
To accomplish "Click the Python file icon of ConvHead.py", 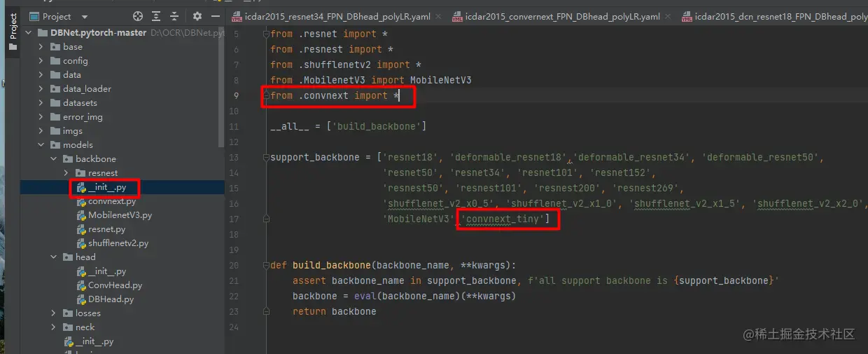I will coord(81,285).
